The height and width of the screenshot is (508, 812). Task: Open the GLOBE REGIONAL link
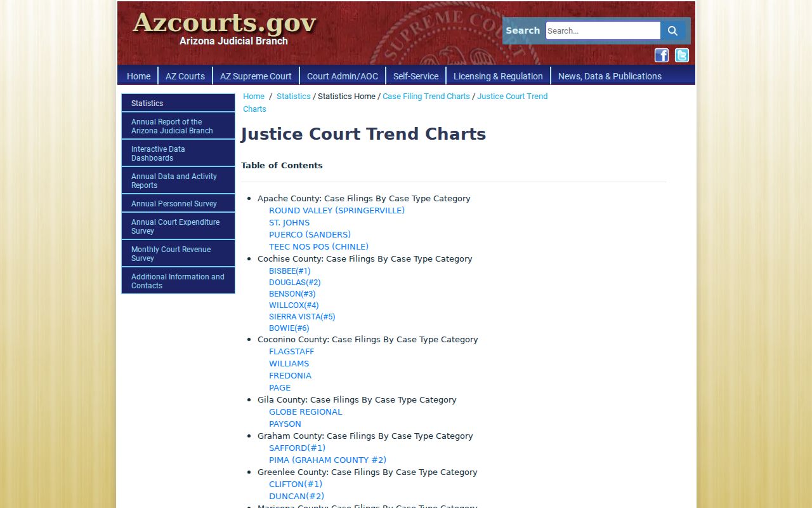[x=306, y=411]
